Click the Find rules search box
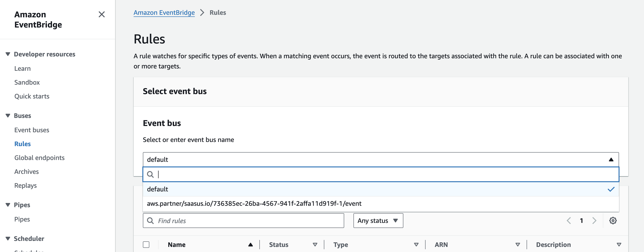 coord(243,221)
